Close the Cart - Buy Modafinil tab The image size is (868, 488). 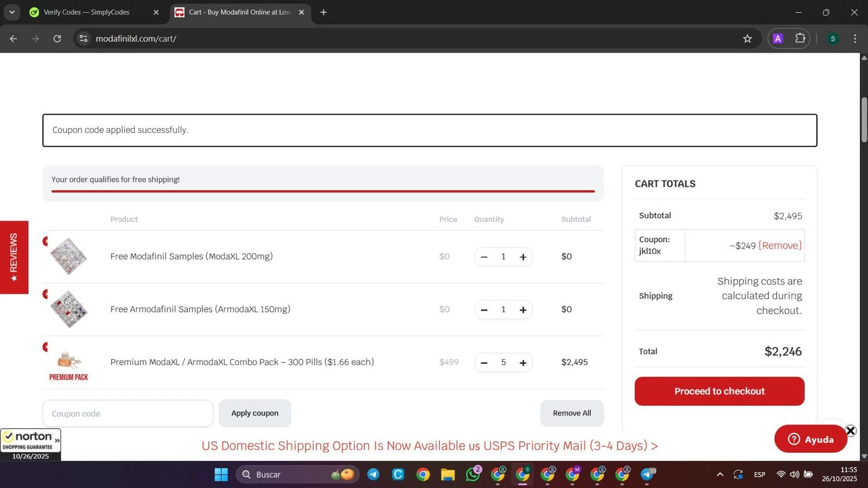[301, 12]
